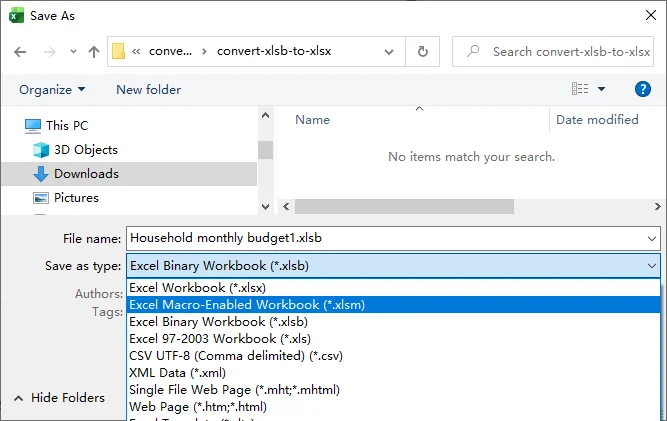Create a New folder
This screenshot has width=667, height=421.
148,90
